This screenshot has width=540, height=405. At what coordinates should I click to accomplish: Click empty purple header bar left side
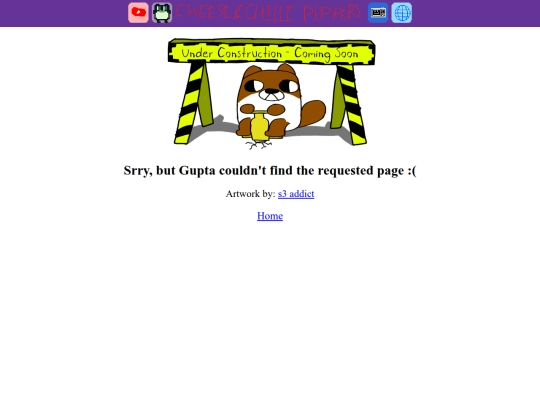62,13
